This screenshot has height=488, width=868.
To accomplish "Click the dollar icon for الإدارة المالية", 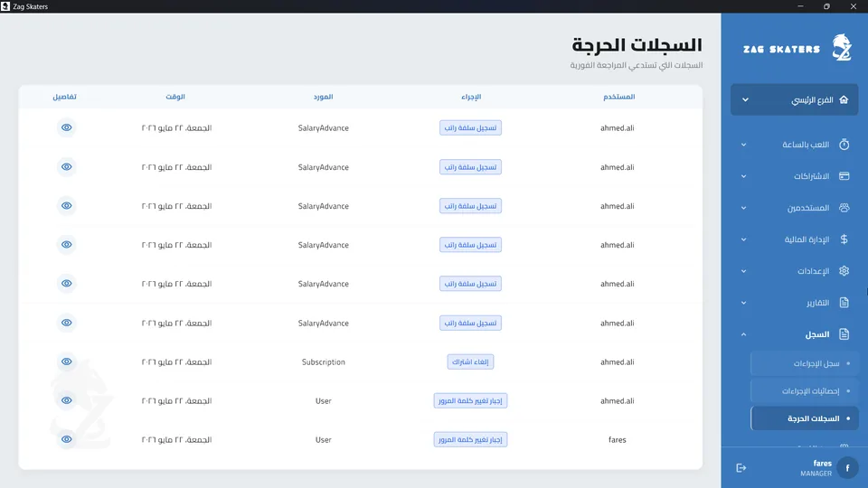I will click(x=844, y=239).
